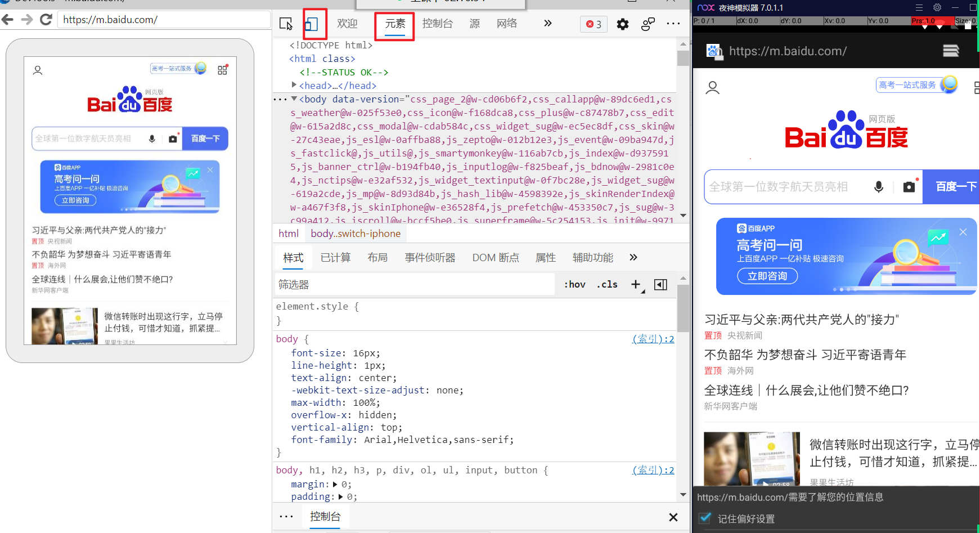Expand the padding shorthand property
The height and width of the screenshot is (533, 980).
(x=341, y=496)
